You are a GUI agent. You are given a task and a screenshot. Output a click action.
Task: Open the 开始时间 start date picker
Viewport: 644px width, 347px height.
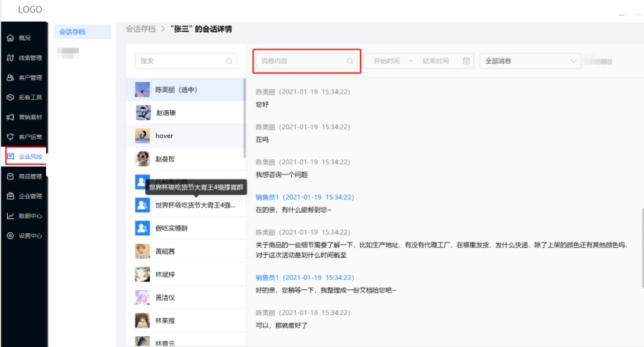386,61
